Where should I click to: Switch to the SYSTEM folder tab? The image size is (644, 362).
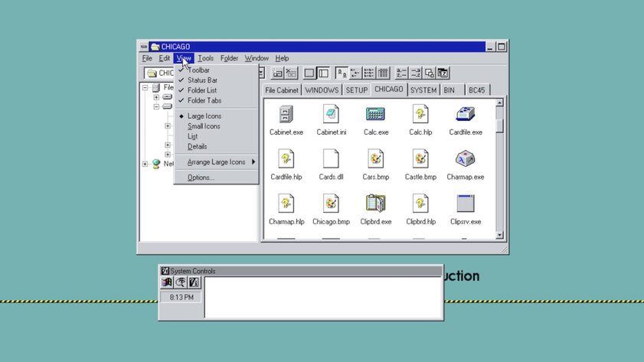423,90
